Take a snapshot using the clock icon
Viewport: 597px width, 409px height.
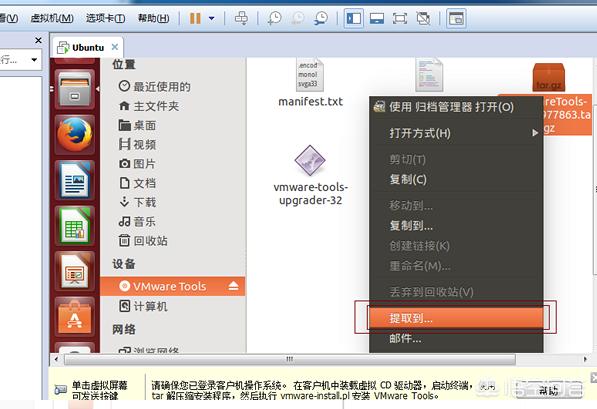pos(274,18)
